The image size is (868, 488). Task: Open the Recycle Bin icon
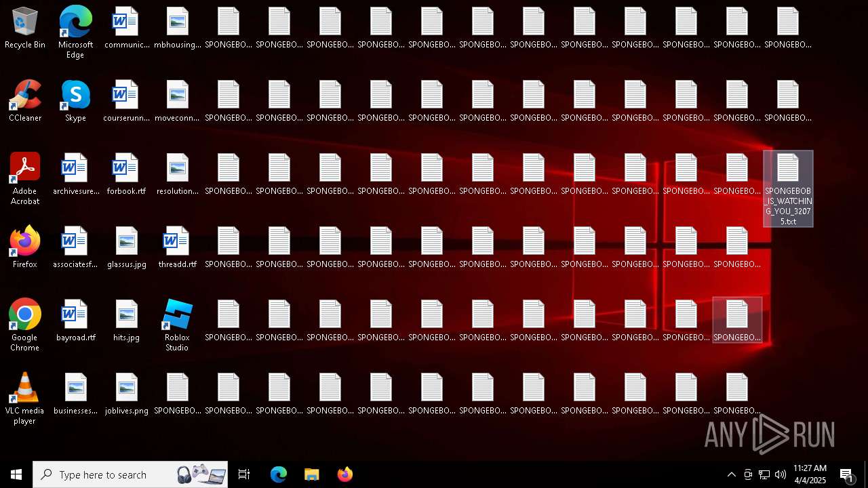(25, 28)
